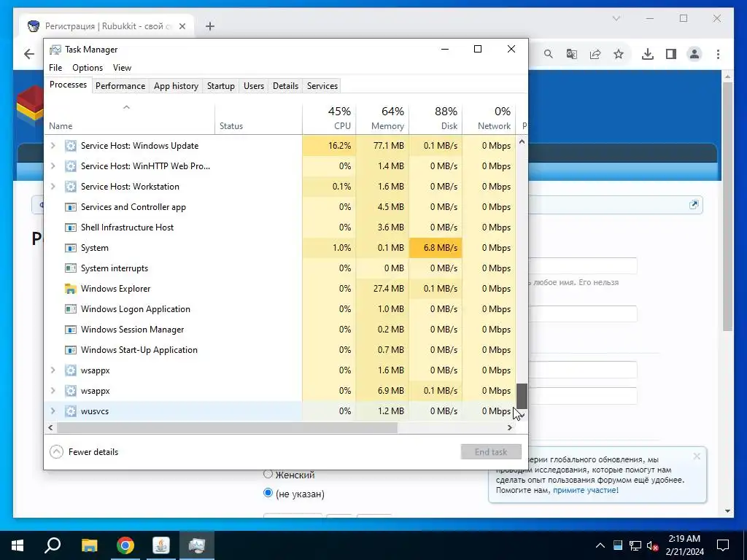Open Chrome tab search dropdown arrow

click(x=616, y=18)
